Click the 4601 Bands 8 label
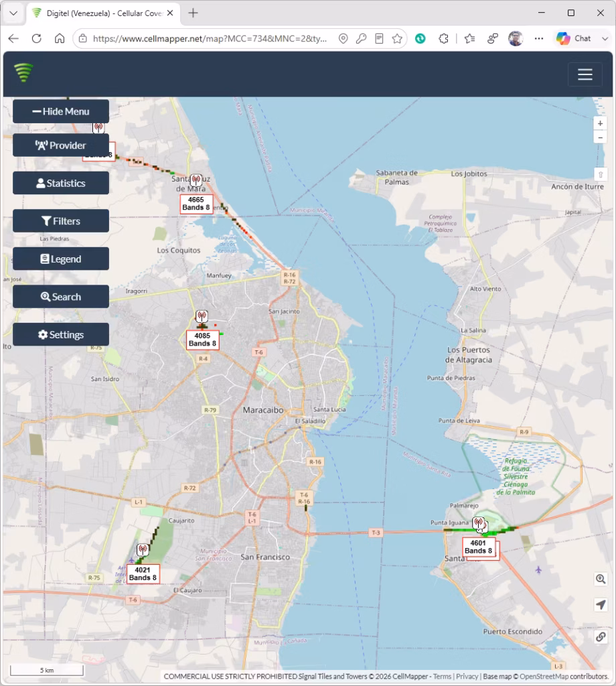The height and width of the screenshot is (686, 616). click(x=478, y=547)
